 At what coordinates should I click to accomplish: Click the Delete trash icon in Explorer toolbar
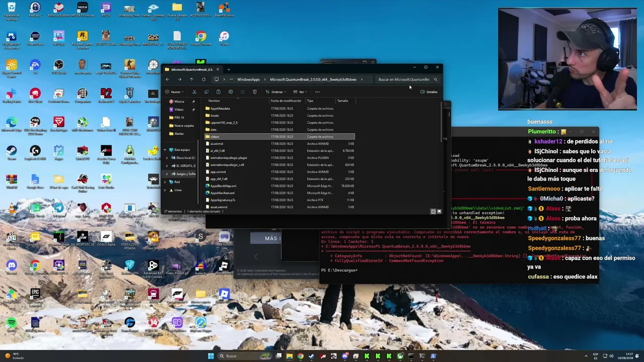click(x=255, y=92)
